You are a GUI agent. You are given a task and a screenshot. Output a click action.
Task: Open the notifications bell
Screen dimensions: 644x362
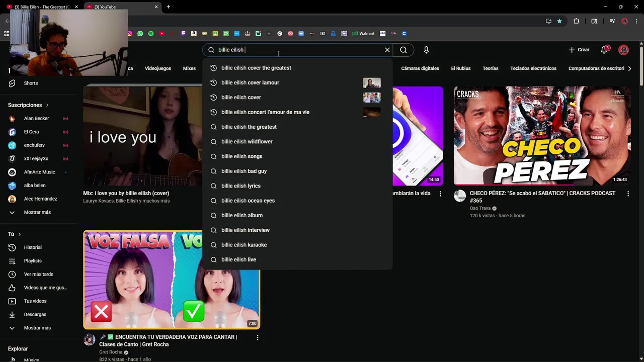pos(605,50)
